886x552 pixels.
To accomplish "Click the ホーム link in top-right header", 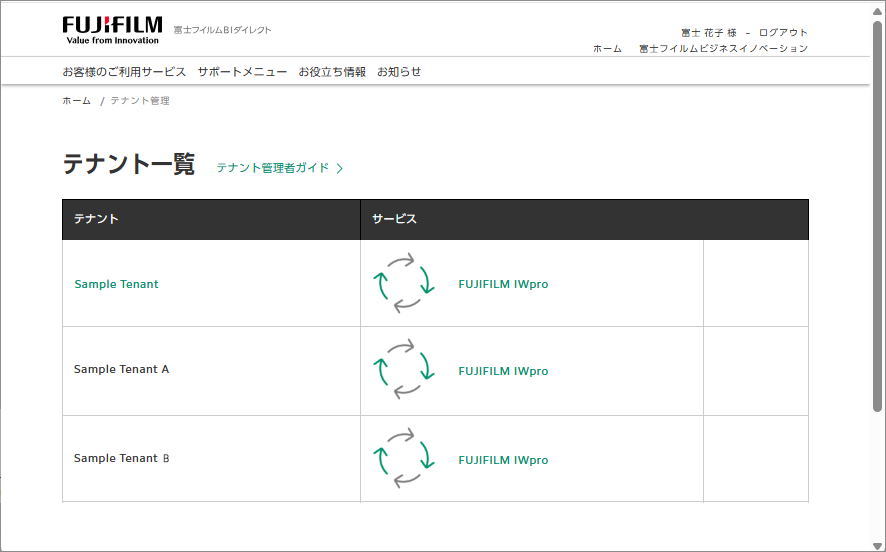I will click(x=607, y=49).
